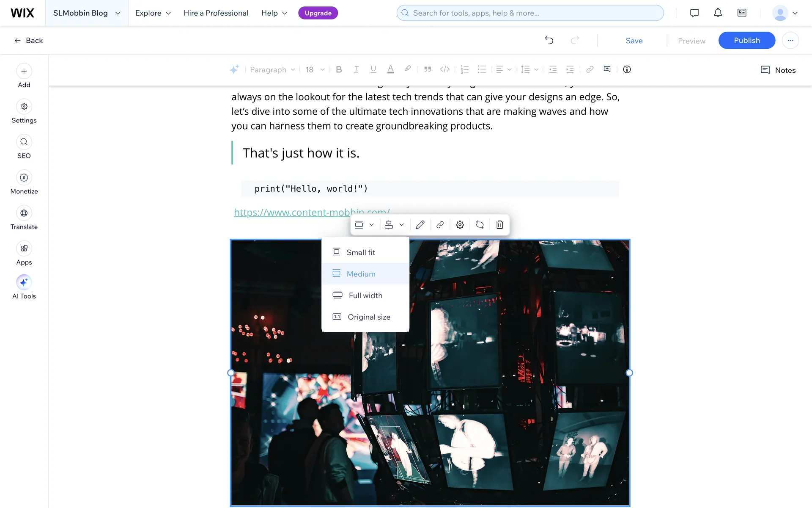The width and height of the screenshot is (812, 508).
Task: Click the pencil edit image icon
Action: click(x=420, y=225)
